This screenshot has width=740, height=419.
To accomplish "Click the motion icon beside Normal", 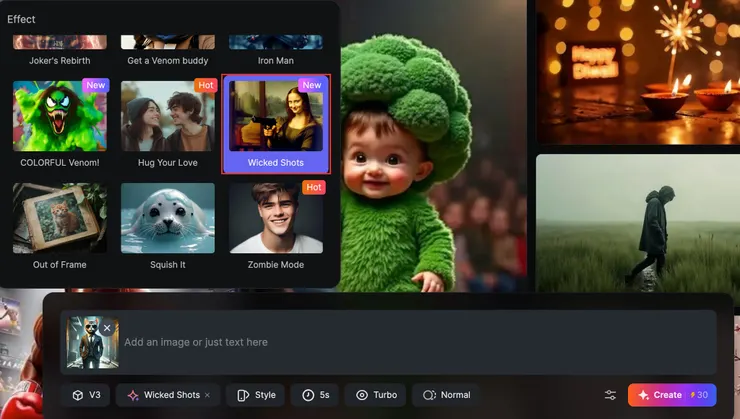I will (429, 395).
